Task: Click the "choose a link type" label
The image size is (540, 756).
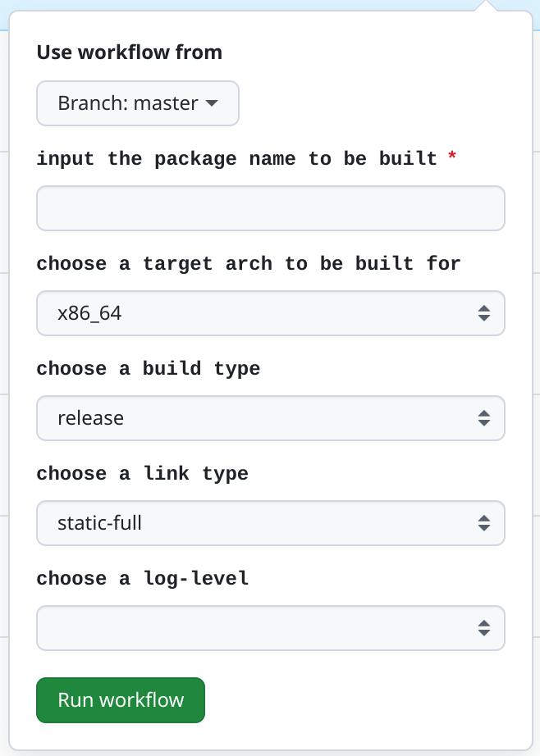Action: pos(142,474)
